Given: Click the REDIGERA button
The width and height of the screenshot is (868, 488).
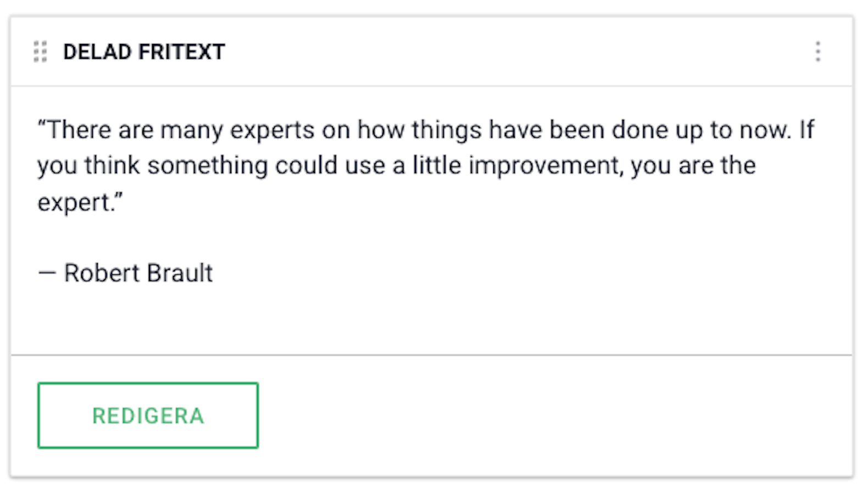Looking at the screenshot, I should tap(148, 415).
